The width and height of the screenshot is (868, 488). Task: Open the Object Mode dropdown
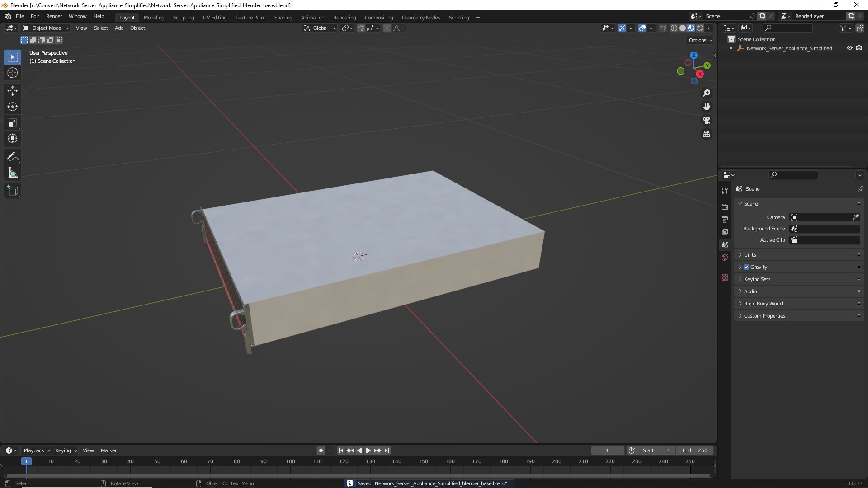point(46,28)
